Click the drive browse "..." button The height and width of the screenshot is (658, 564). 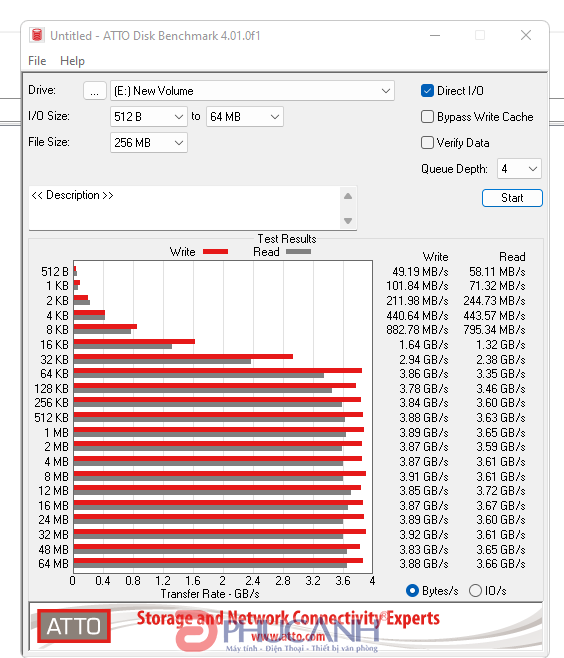(x=94, y=91)
